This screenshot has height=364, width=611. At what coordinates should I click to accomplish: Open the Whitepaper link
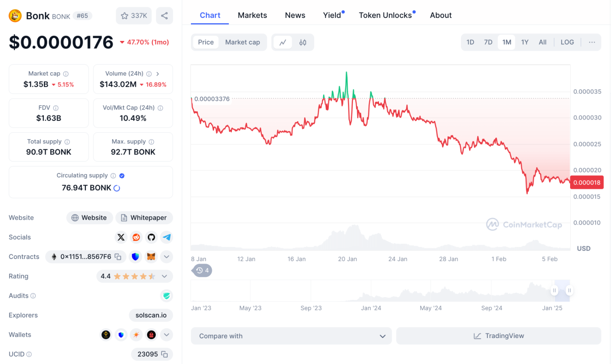coord(144,218)
